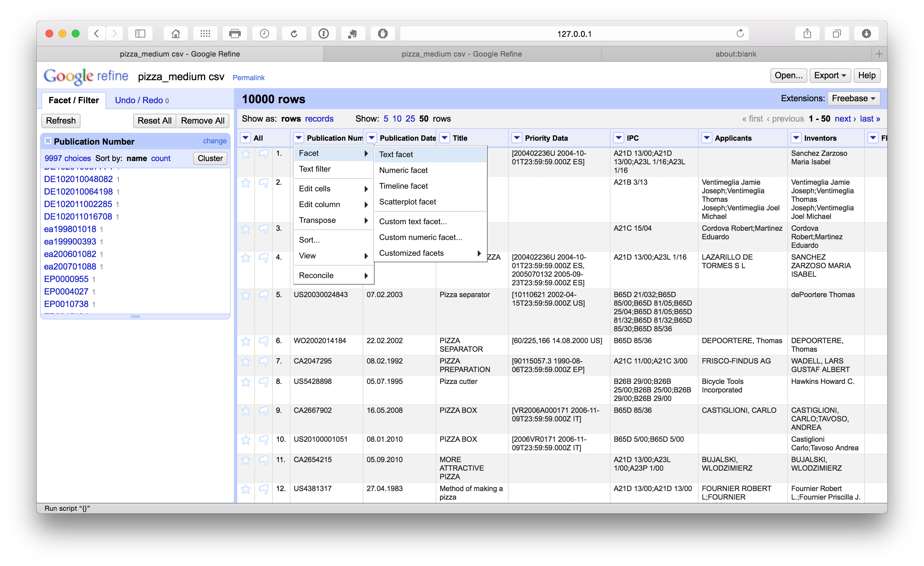
Task: Click the Open... button
Action: coord(788,75)
